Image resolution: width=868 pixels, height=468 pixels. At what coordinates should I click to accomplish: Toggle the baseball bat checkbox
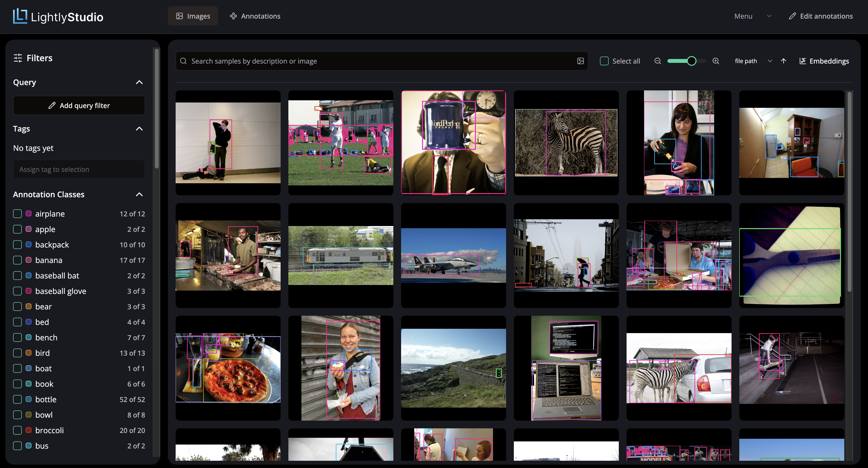(17, 276)
